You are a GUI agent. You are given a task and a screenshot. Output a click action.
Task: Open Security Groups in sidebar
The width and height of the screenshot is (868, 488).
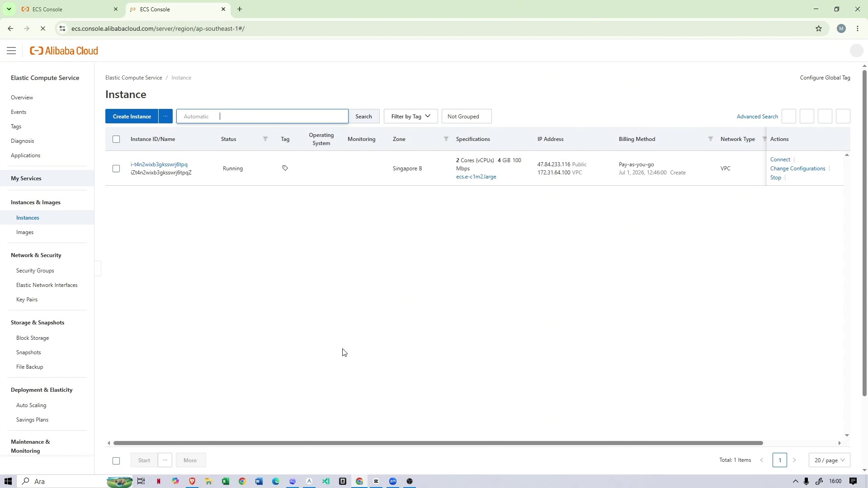point(35,271)
